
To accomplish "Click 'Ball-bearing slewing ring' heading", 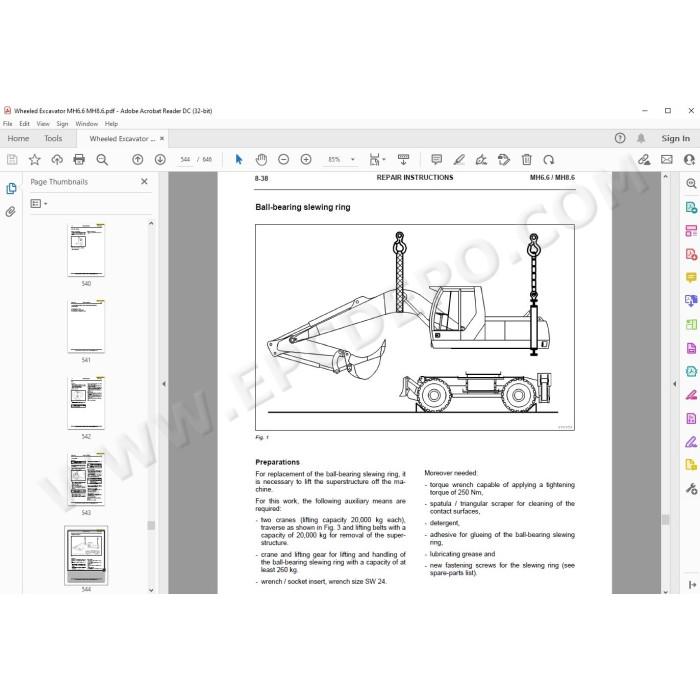I will click(x=303, y=207).
